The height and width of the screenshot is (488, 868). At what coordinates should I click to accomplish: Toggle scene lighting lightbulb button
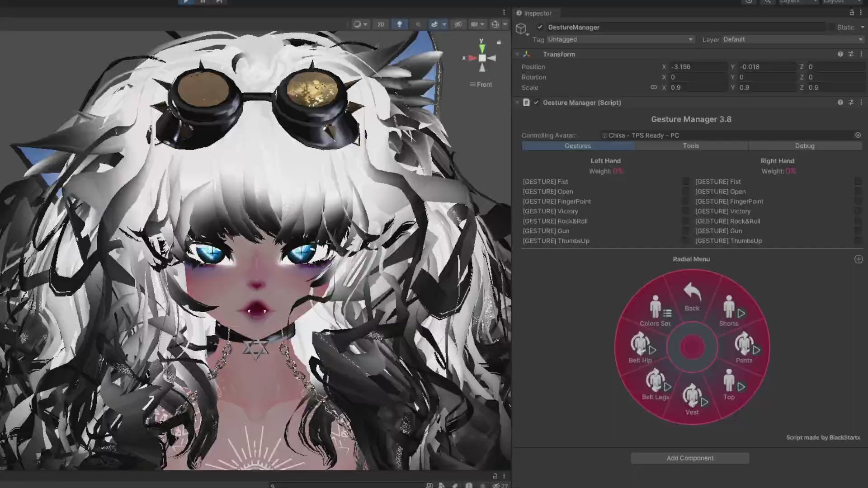coord(399,24)
